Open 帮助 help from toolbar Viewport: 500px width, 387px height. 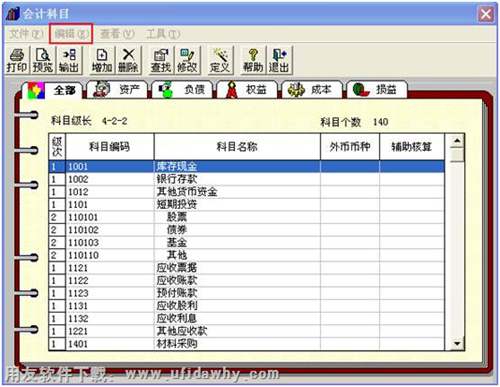tap(253, 60)
